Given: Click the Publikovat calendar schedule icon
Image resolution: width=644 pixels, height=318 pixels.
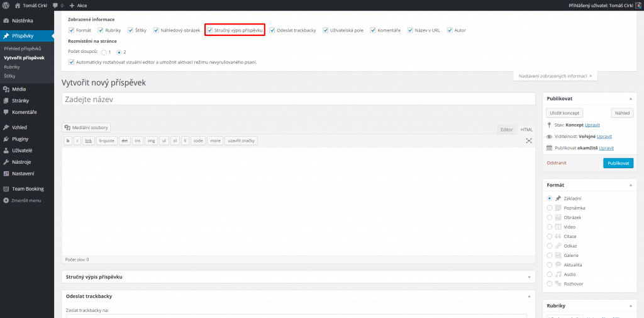Looking at the screenshot, I should [x=549, y=148].
